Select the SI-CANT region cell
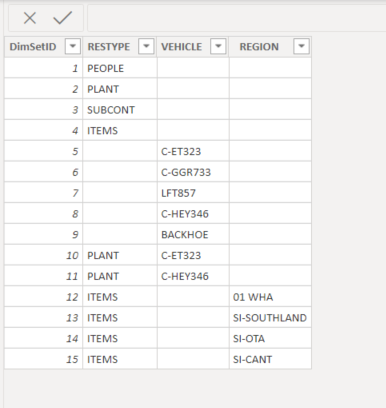The image size is (386, 408). (270, 359)
